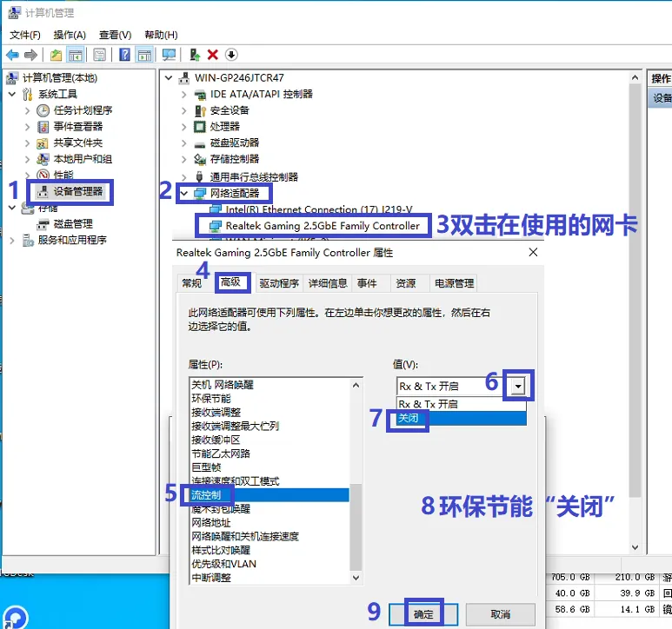Click the Update driver toolbar icon
The height and width of the screenshot is (629, 672).
(195, 55)
